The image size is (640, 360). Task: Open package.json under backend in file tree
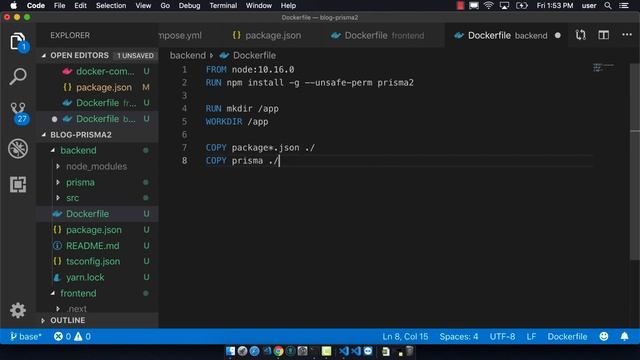(97, 230)
